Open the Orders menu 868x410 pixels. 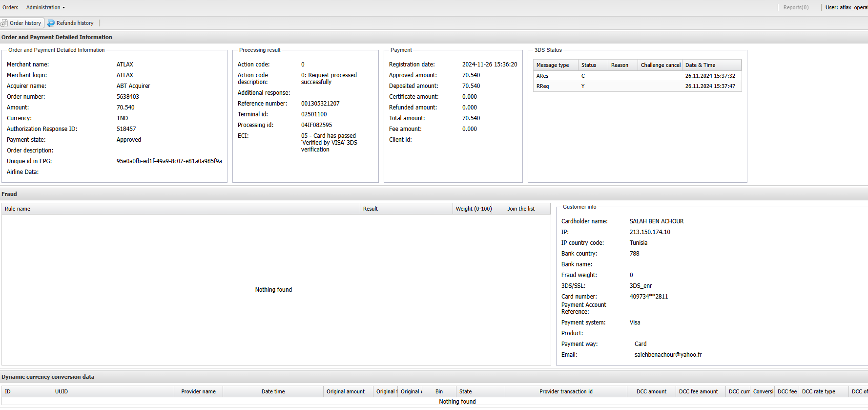10,7
